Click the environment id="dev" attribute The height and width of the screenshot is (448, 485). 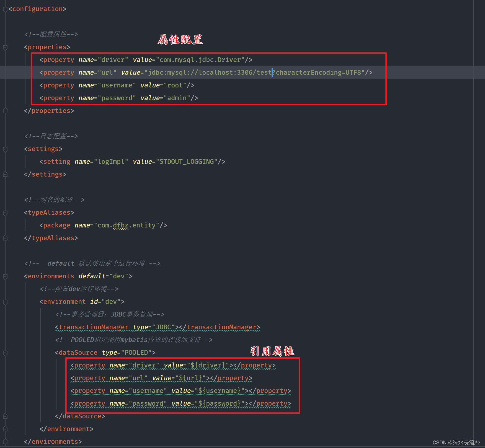pos(105,302)
